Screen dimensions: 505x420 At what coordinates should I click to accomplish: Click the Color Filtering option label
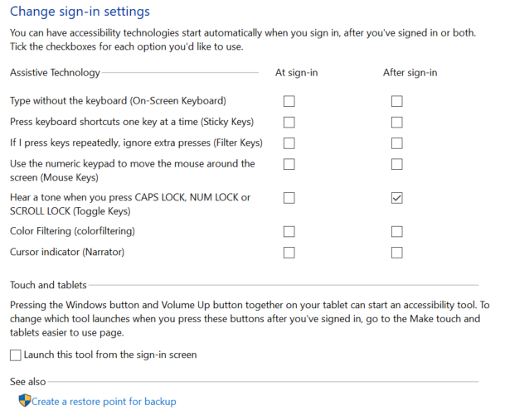pyautogui.click(x=72, y=231)
